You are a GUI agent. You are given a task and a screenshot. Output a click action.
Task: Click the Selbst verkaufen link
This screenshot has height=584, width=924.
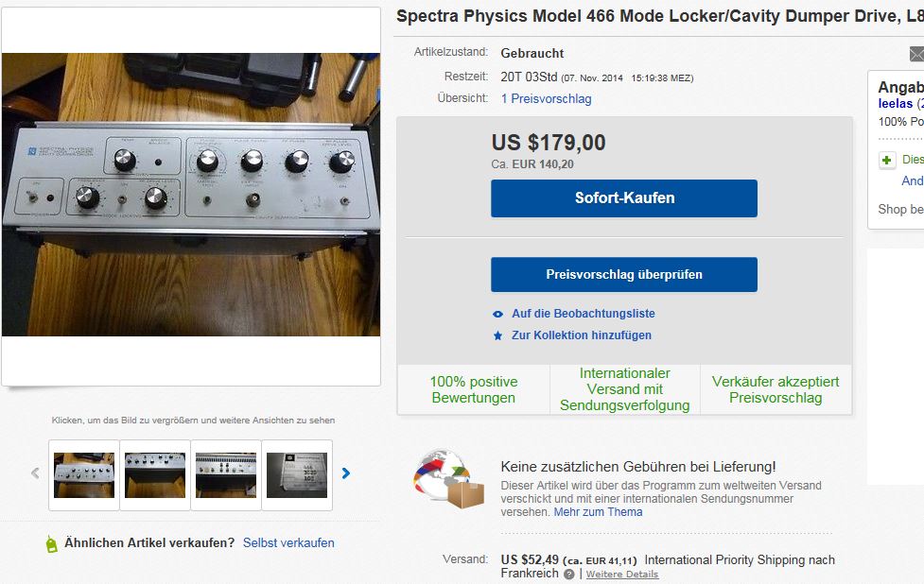point(288,543)
